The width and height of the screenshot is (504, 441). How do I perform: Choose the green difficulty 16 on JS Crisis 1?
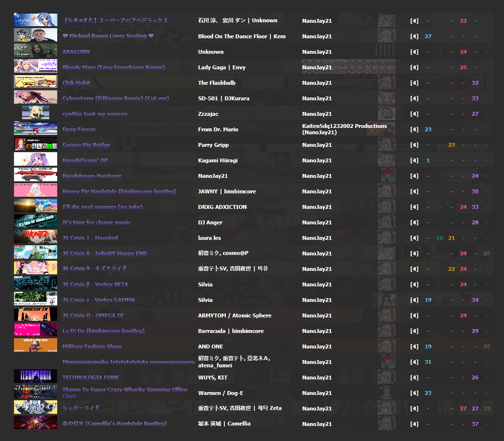point(440,238)
